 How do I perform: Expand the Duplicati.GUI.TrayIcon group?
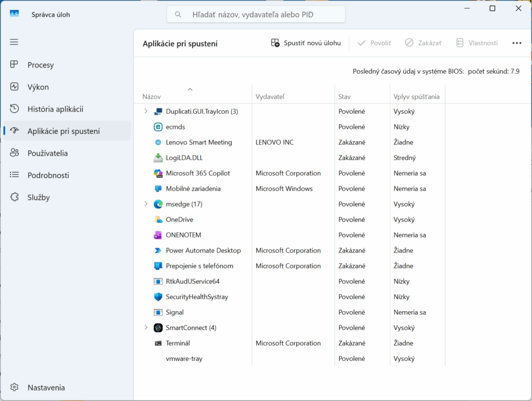point(145,111)
